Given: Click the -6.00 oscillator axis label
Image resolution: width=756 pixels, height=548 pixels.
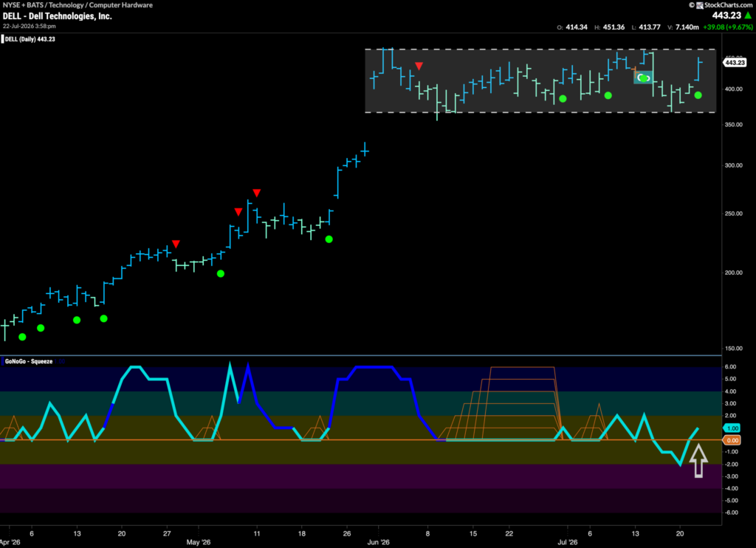Looking at the screenshot, I should point(731,513).
